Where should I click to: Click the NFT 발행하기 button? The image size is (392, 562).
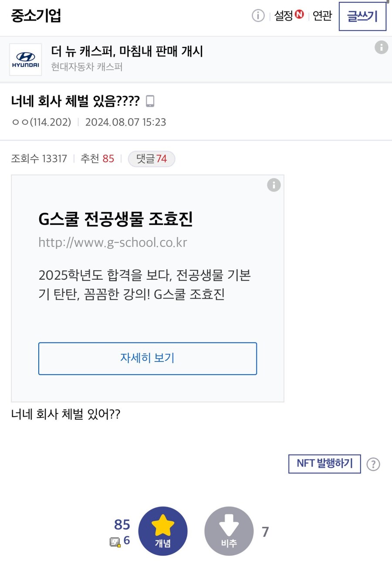pos(324,464)
